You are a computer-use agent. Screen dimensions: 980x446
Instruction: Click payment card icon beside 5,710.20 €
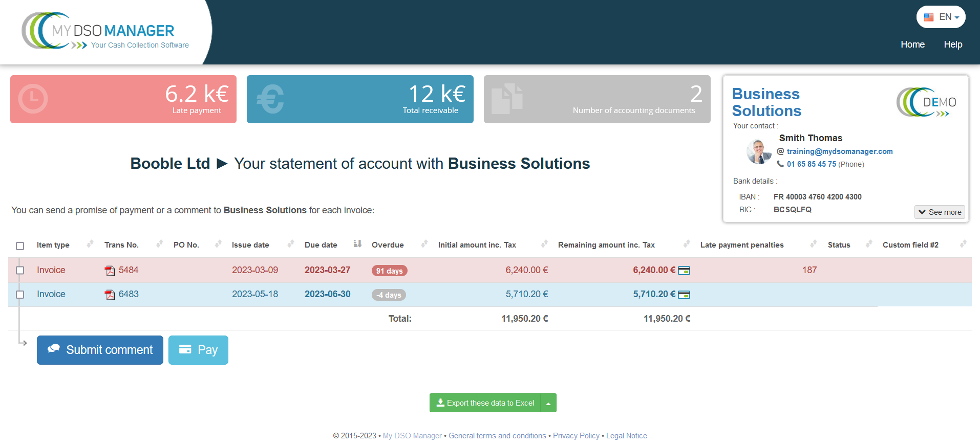tap(684, 295)
